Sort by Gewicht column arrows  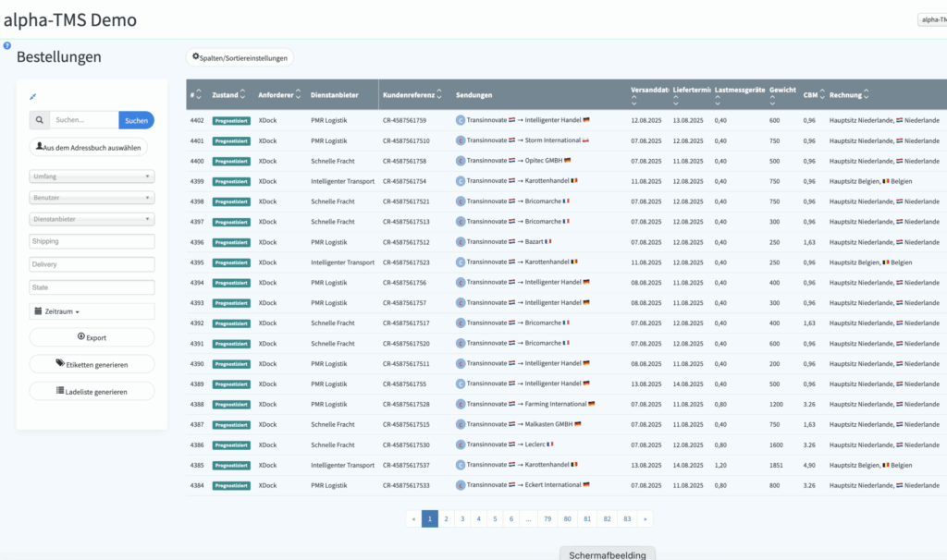click(772, 102)
